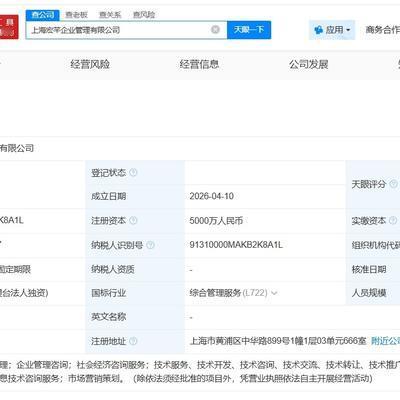Show help info beside 纳税人识别号
The height and width of the screenshot is (400, 400).
(x=151, y=245)
